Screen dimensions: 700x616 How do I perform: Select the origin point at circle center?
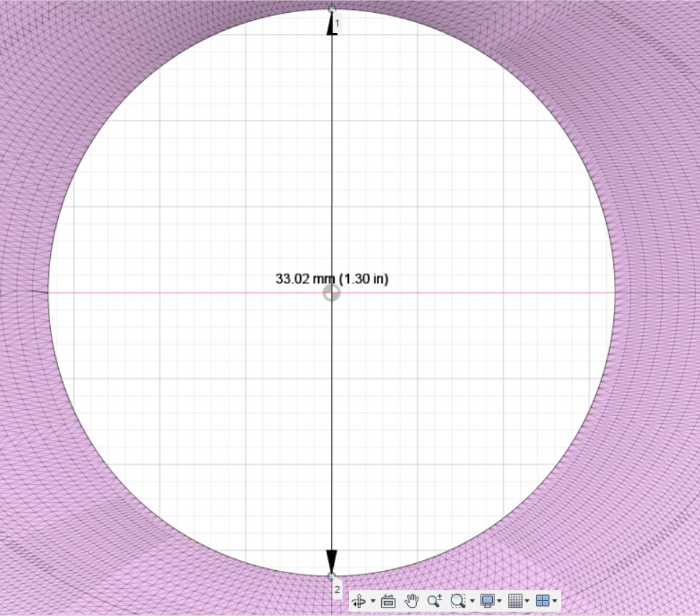click(331, 293)
